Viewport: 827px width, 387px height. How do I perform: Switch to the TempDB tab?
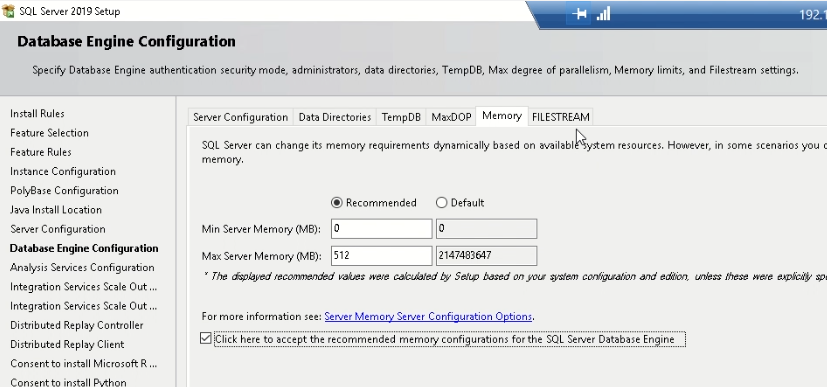click(x=401, y=117)
